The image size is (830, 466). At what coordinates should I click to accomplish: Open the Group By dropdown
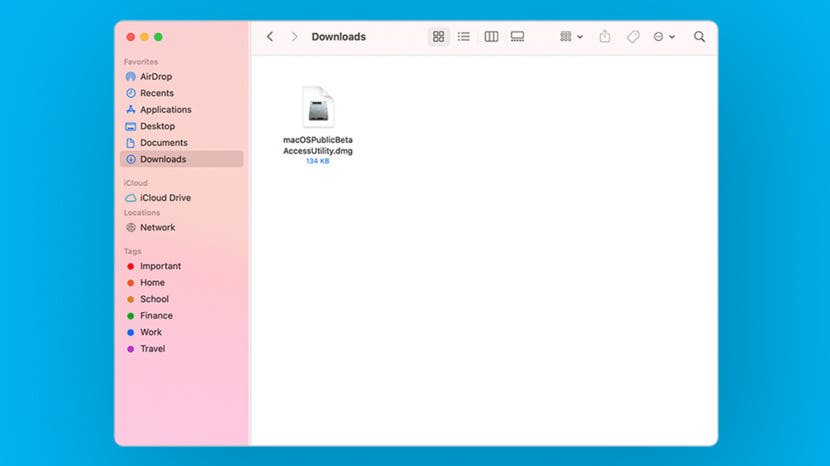[571, 37]
